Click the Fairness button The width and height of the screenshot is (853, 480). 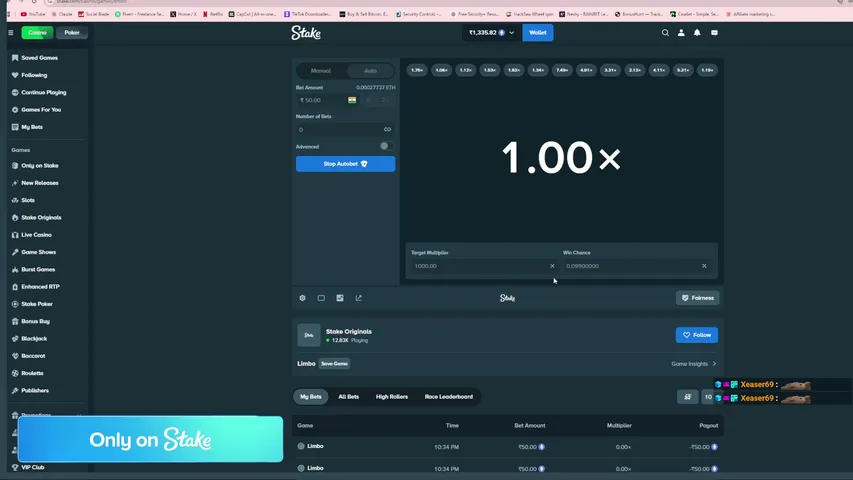pyautogui.click(x=697, y=298)
